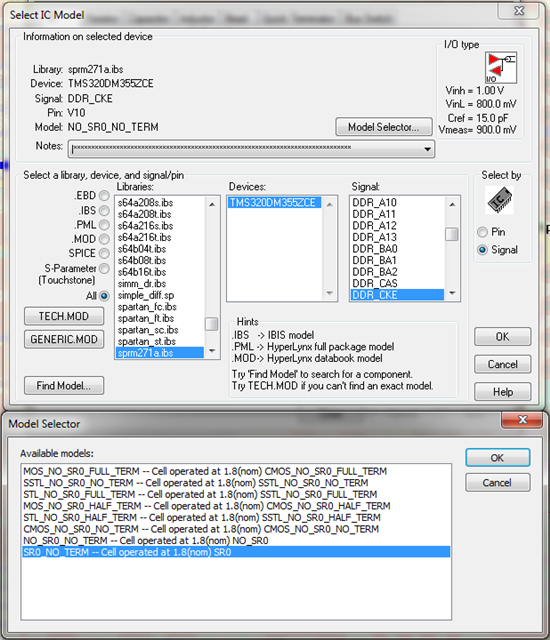The image size is (550, 640).
Task: Click Libraries list scroll-down arrow
Action: point(212,351)
